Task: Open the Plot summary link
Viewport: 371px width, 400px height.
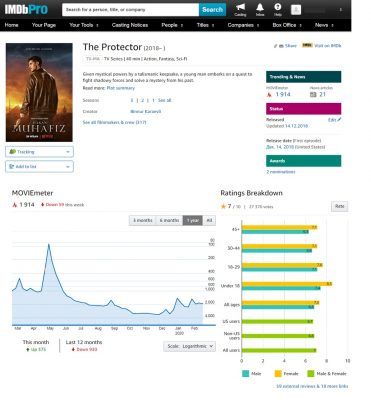Action: tap(120, 88)
